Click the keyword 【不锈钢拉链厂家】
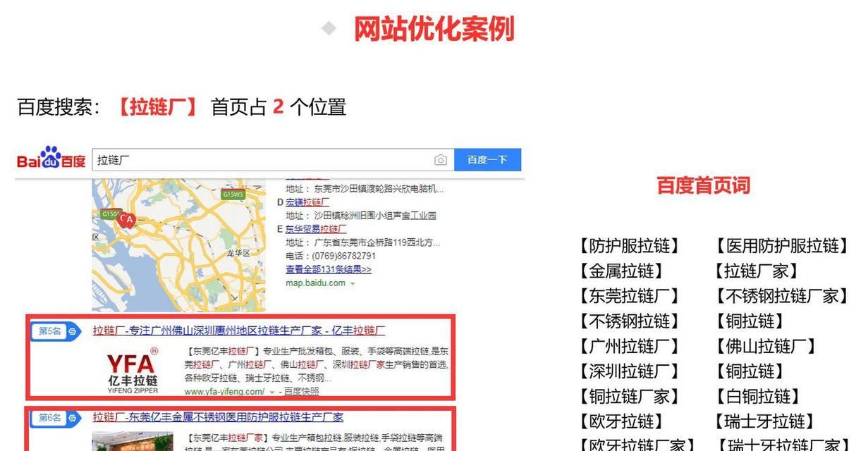 (783, 296)
